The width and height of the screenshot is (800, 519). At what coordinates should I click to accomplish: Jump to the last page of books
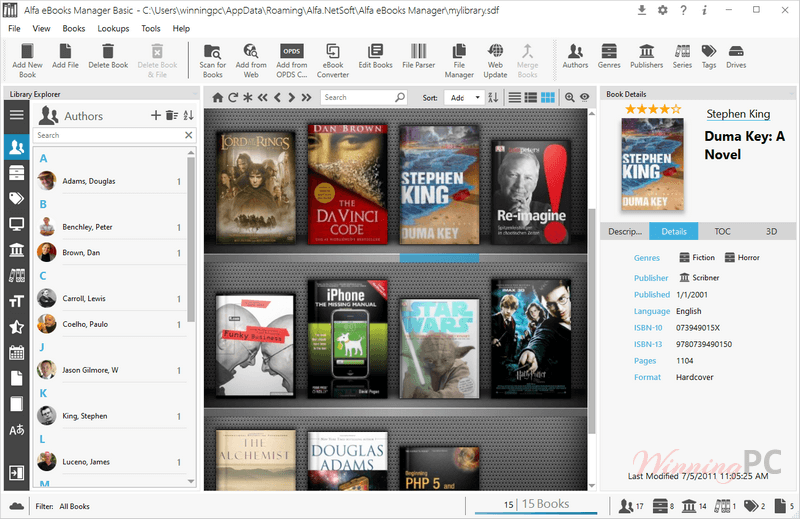(x=306, y=97)
